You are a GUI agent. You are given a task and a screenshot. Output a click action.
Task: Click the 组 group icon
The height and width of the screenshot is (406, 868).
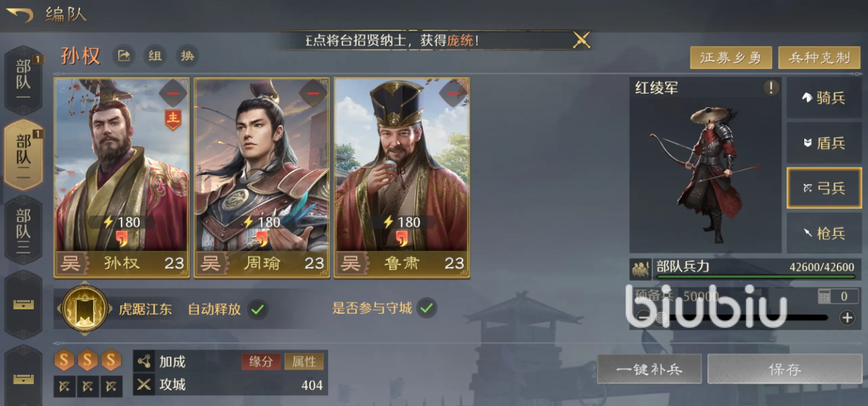pyautogui.click(x=155, y=56)
